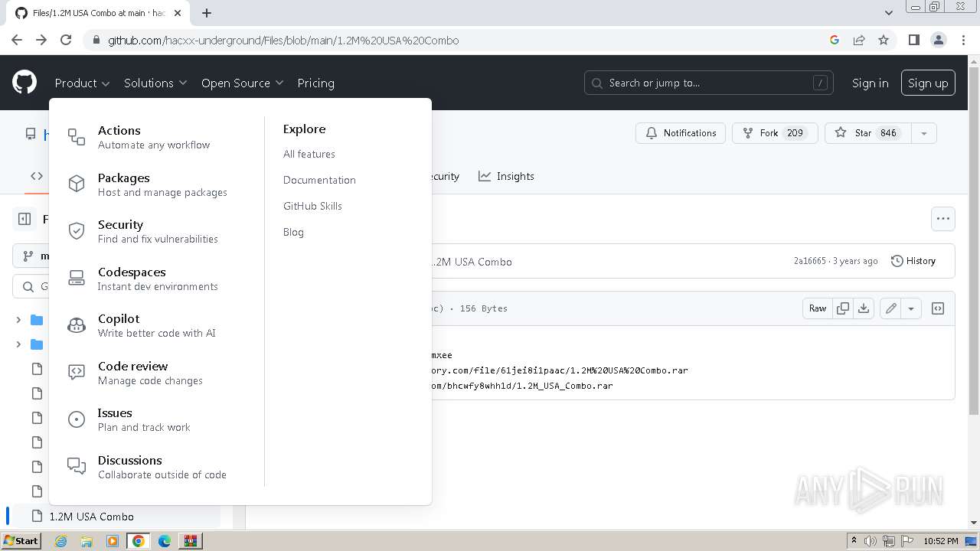Copy raw file contents icon
Viewport: 980px width, 551px height.
point(843,308)
